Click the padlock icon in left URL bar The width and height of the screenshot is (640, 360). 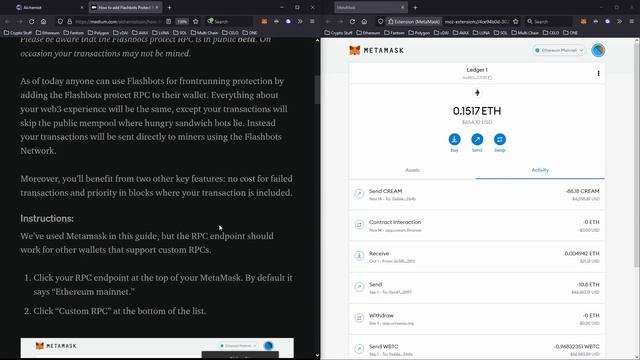(x=69, y=21)
